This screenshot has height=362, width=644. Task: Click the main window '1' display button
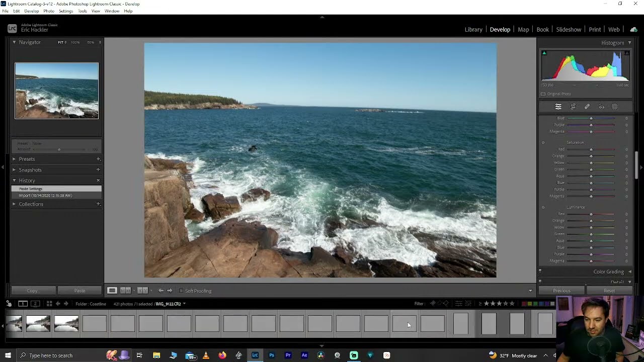(23, 304)
